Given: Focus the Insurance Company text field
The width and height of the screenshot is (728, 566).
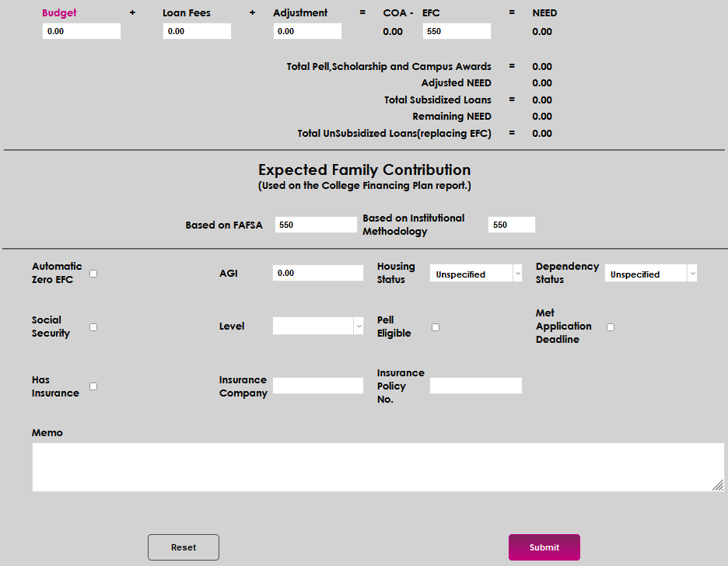Looking at the screenshot, I should (317, 386).
